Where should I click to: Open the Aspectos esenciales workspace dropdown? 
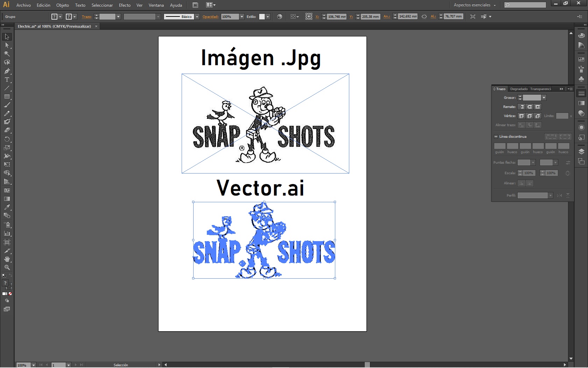coord(475,5)
